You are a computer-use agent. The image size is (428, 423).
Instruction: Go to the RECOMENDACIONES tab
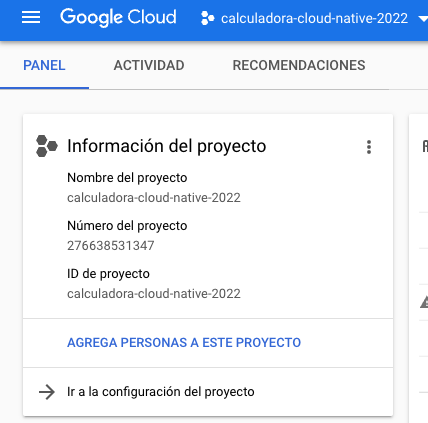pyautogui.click(x=299, y=65)
